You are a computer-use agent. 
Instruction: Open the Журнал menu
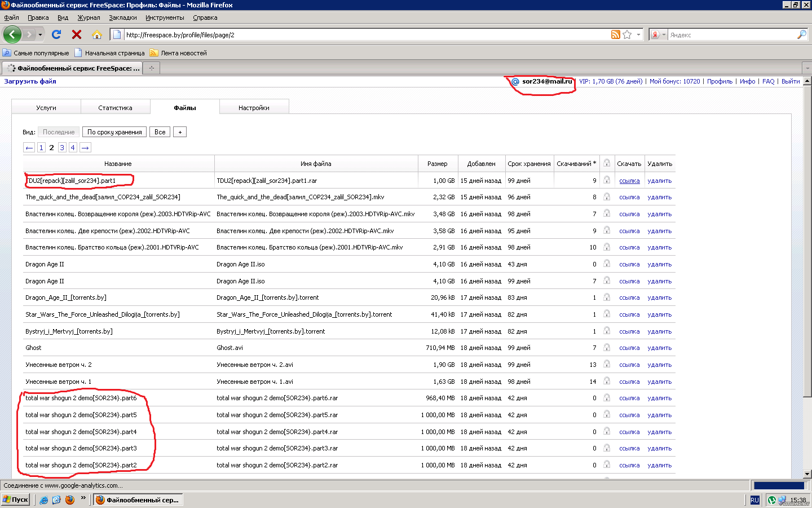[x=89, y=17]
